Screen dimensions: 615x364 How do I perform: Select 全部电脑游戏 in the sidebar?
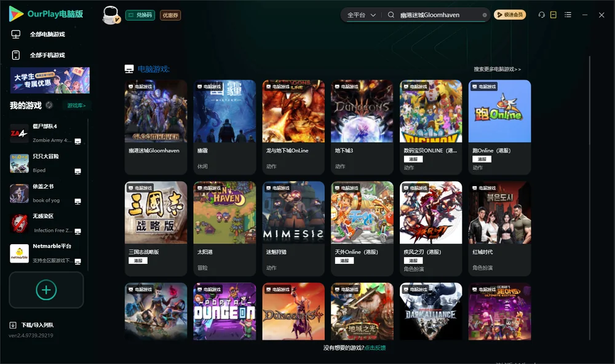pyautogui.click(x=38, y=34)
